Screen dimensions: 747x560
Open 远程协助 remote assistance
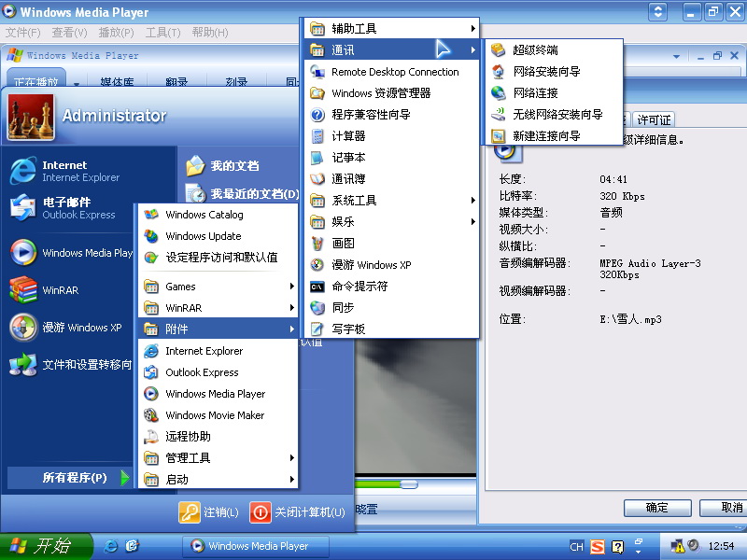coord(218,437)
